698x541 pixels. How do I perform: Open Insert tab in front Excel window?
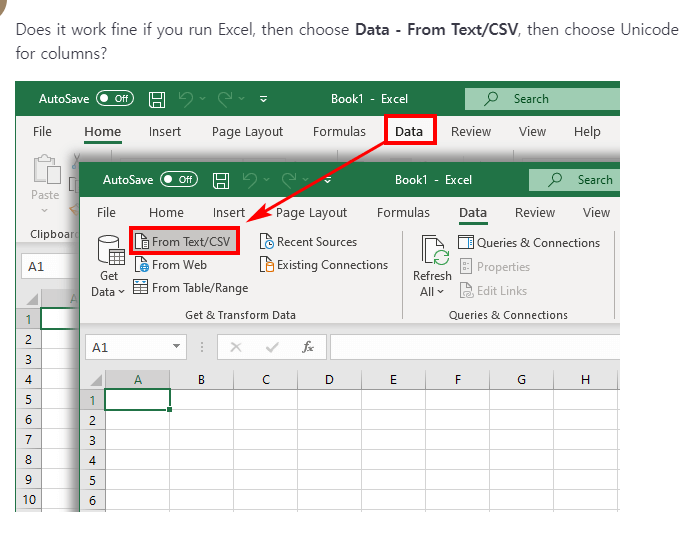click(229, 212)
